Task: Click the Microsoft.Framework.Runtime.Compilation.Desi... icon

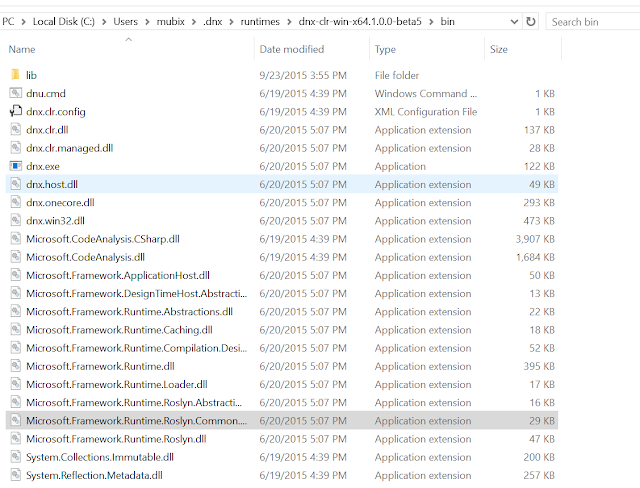Action: (16, 348)
